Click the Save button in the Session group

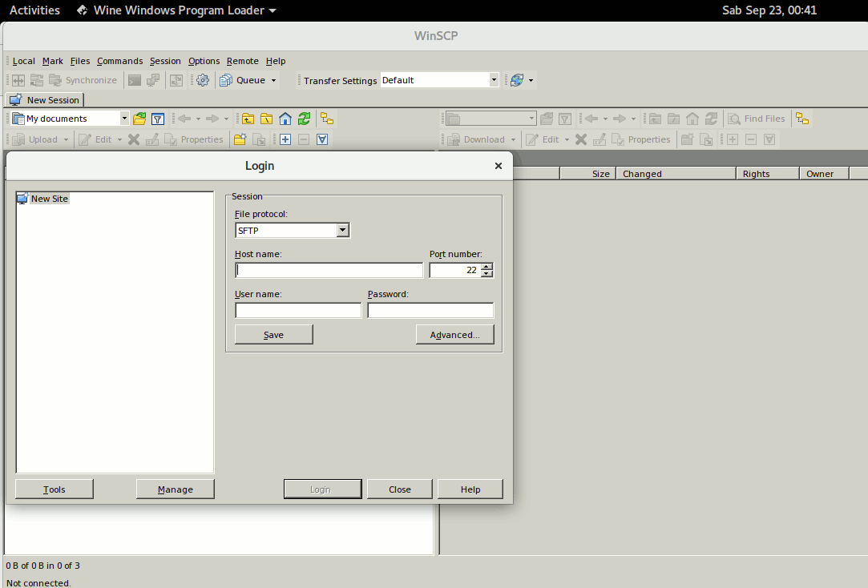pyautogui.click(x=273, y=335)
